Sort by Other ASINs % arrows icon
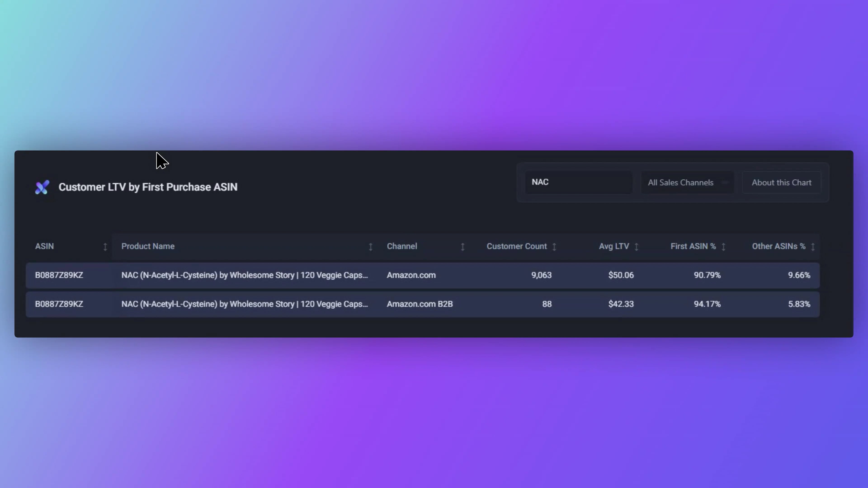The width and height of the screenshot is (868, 488). pos(813,247)
